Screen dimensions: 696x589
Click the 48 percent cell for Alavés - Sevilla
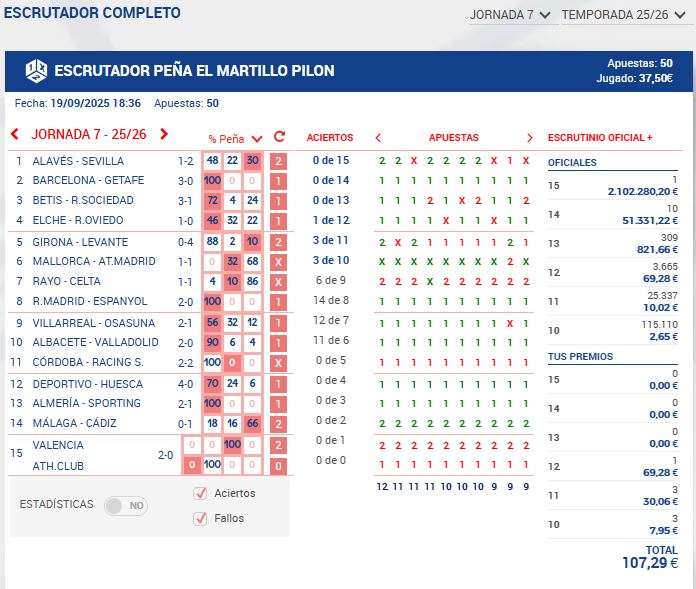click(x=213, y=161)
